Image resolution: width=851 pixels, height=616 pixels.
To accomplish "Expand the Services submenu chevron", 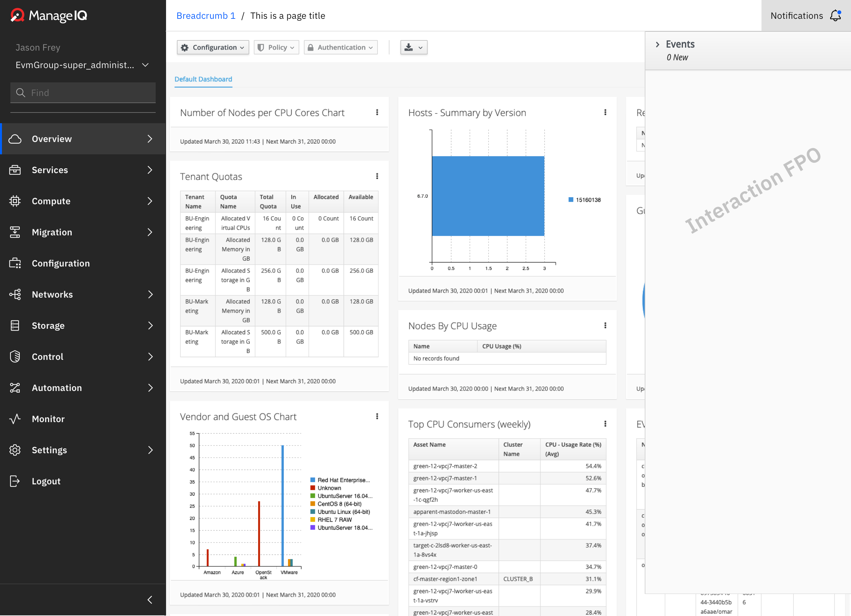I will click(150, 170).
